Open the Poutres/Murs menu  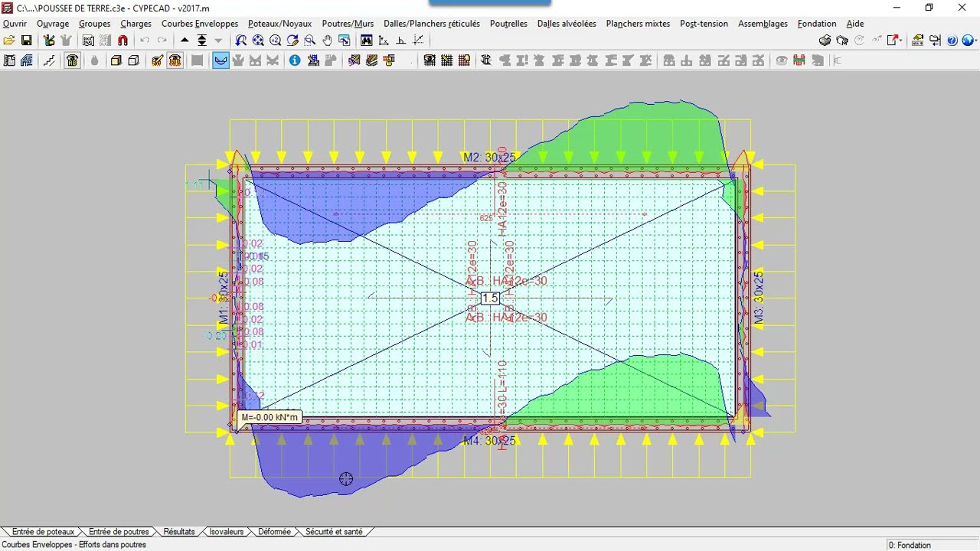coord(348,24)
